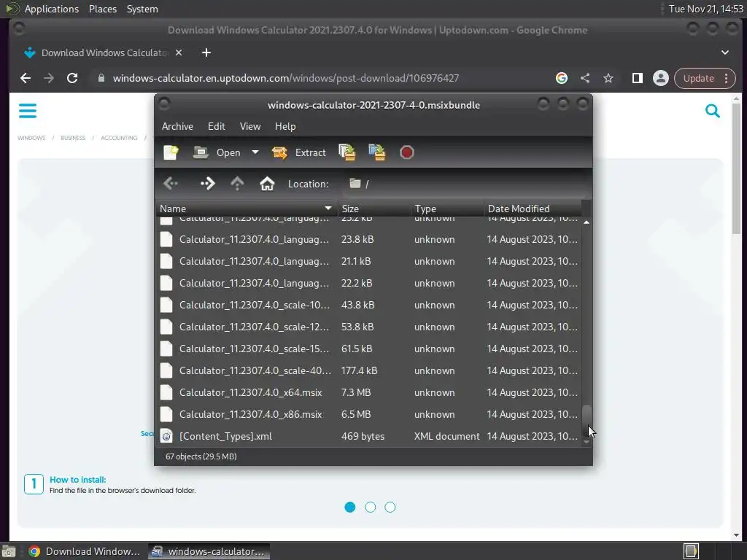Select the 21.1 kB language file
Image resolution: width=747 pixels, height=560 pixels.
click(368, 261)
